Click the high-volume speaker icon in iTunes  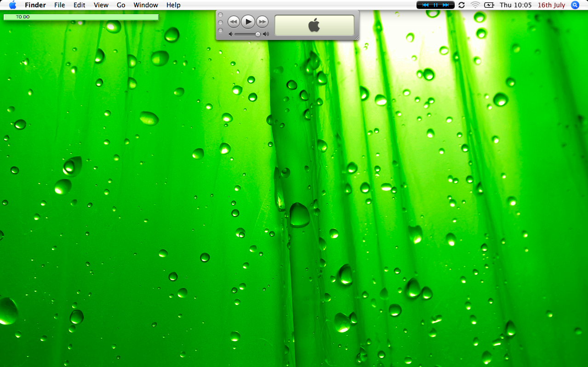point(266,34)
